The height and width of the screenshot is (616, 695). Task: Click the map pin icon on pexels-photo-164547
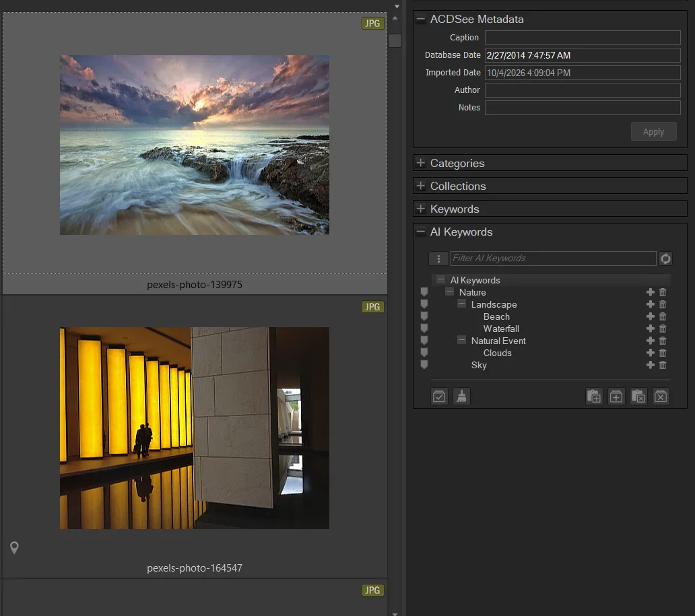pos(14,548)
